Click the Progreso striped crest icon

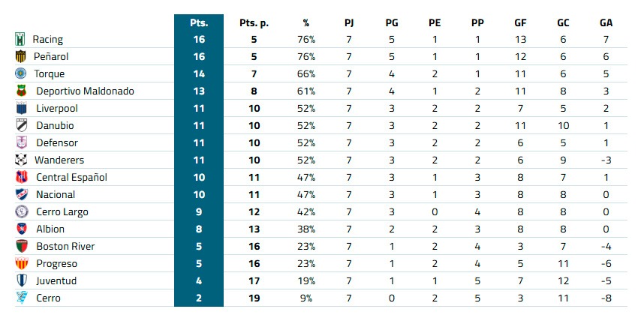(x=20, y=263)
